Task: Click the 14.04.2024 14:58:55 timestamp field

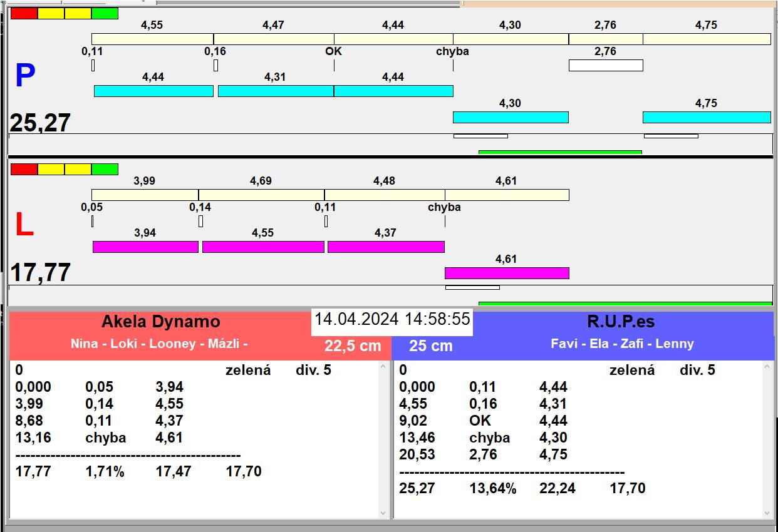Action: pyautogui.click(x=392, y=319)
